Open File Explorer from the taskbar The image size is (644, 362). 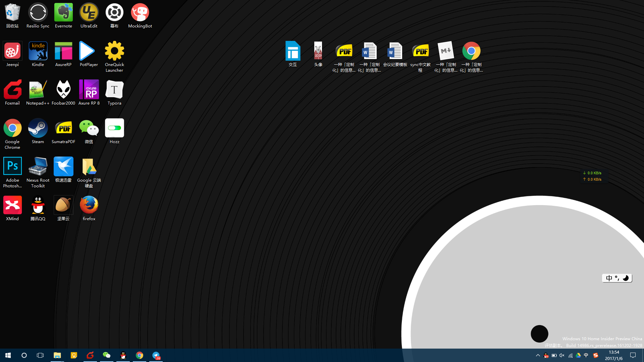57,355
